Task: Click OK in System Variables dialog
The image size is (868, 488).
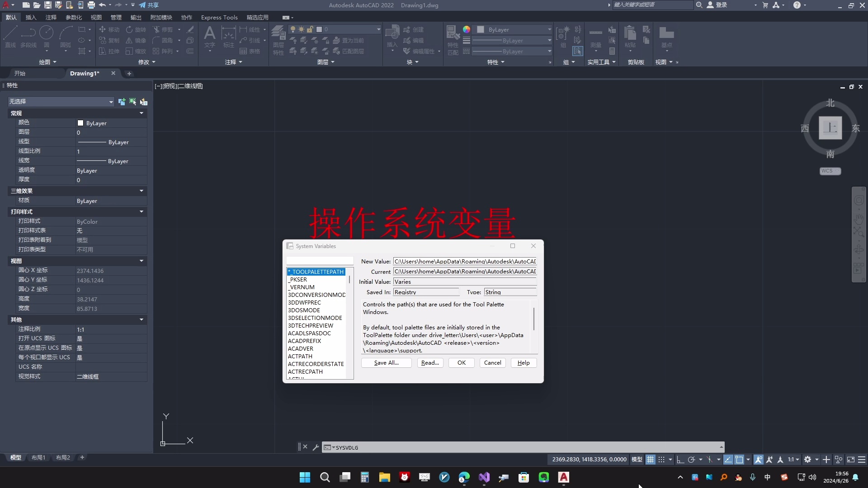Action: [x=462, y=363]
